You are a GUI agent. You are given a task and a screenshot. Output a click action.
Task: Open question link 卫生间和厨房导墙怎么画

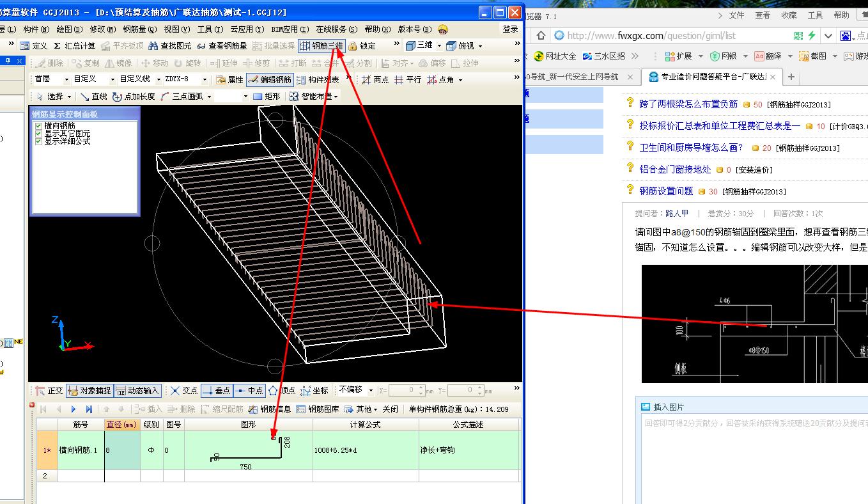691,148
